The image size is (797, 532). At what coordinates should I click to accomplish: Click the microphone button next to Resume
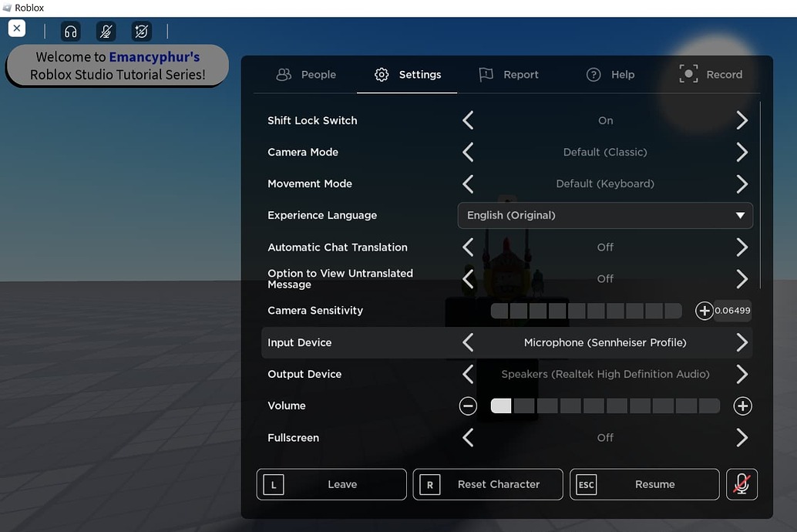(742, 484)
